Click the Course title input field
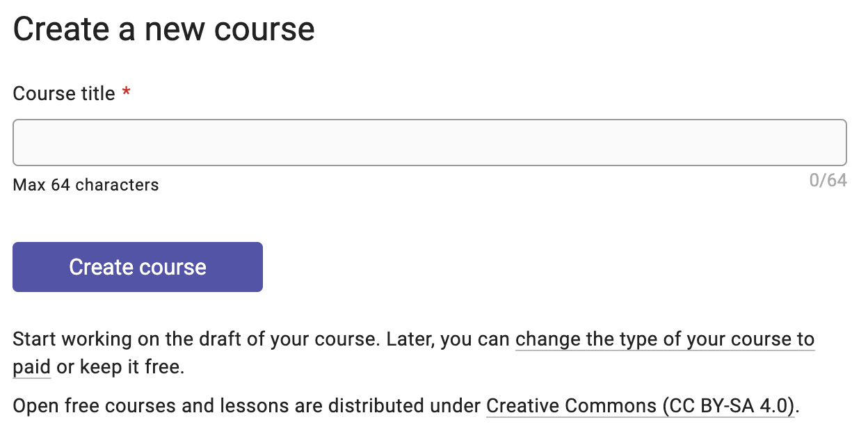 tap(429, 143)
